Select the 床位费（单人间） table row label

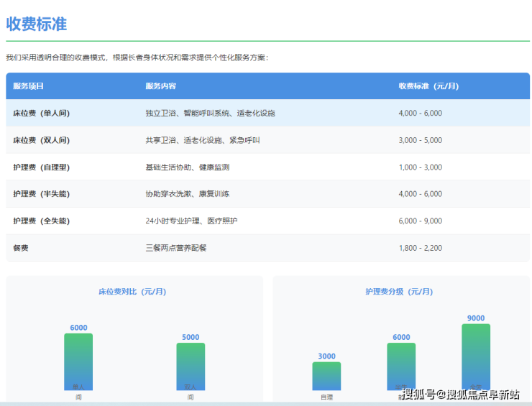tap(42, 114)
